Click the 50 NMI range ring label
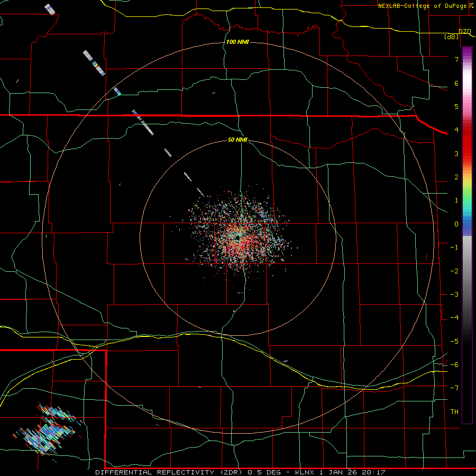This screenshot has height=476, width=476. [237, 140]
